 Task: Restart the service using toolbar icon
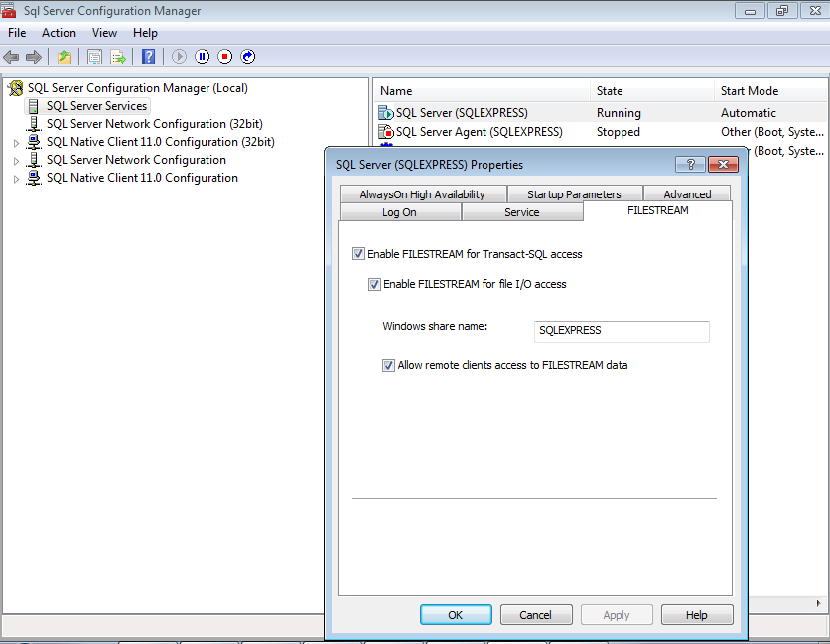248,57
